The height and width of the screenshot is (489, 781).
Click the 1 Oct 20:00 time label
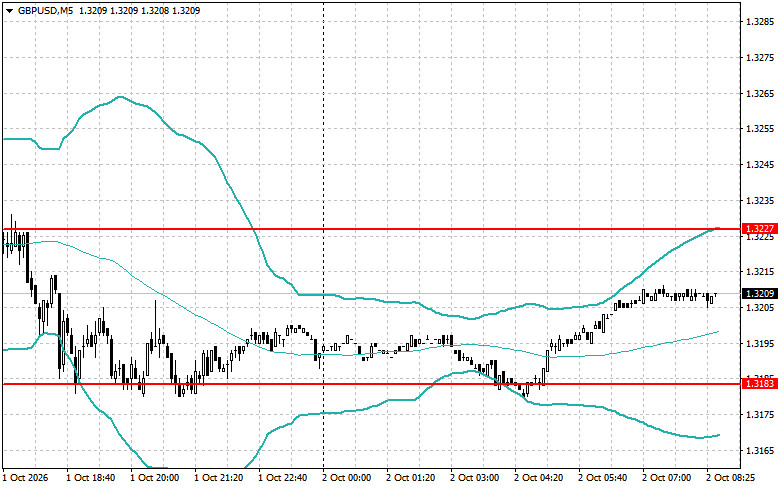154,478
